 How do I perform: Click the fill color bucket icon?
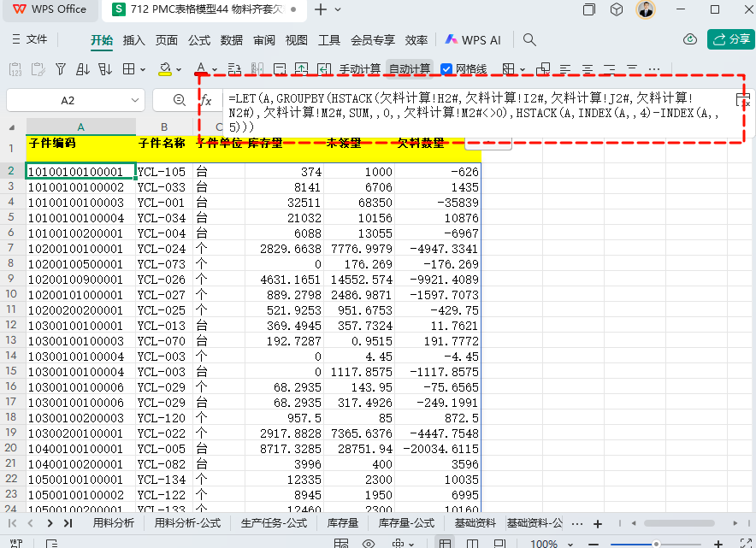click(165, 69)
